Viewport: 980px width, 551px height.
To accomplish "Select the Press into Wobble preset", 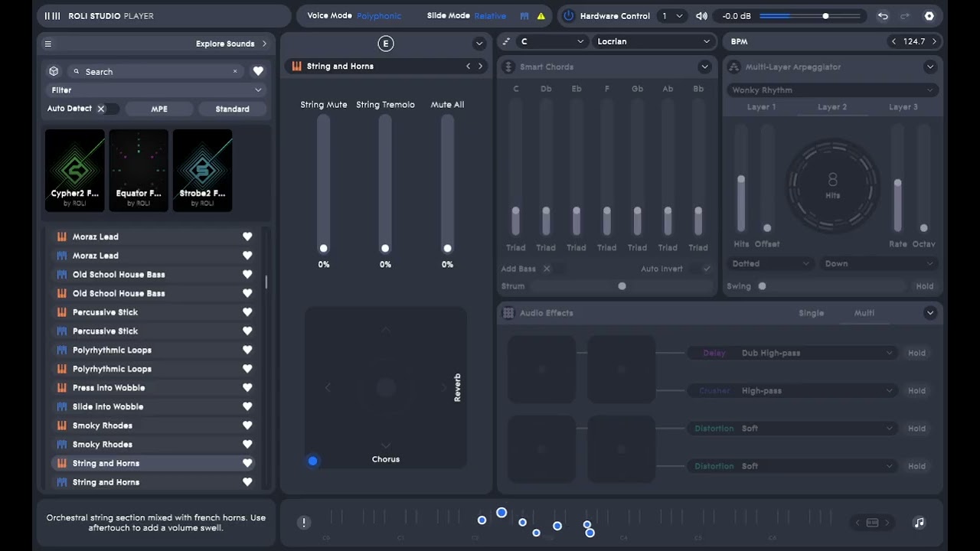I will (152, 388).
